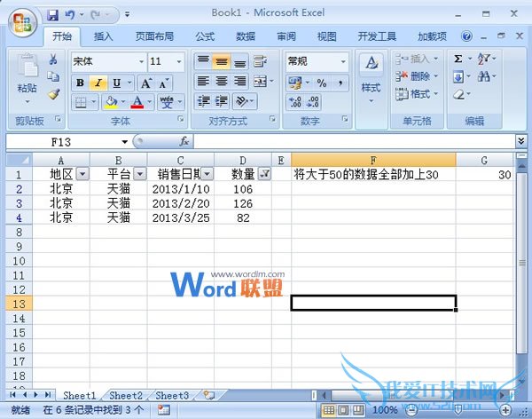
Task: Toggle Underline formatting
Action: pyautogui.click(x=117, y=83)
